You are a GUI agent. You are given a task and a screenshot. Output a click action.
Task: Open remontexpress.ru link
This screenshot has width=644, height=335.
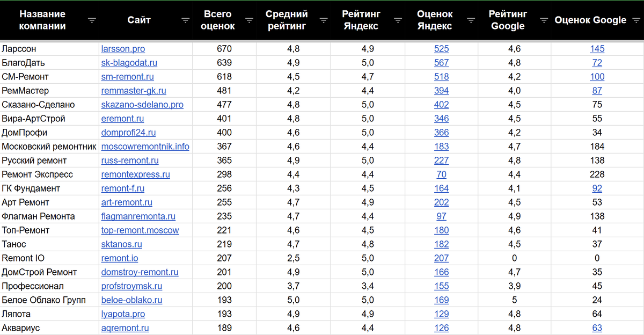135,174
